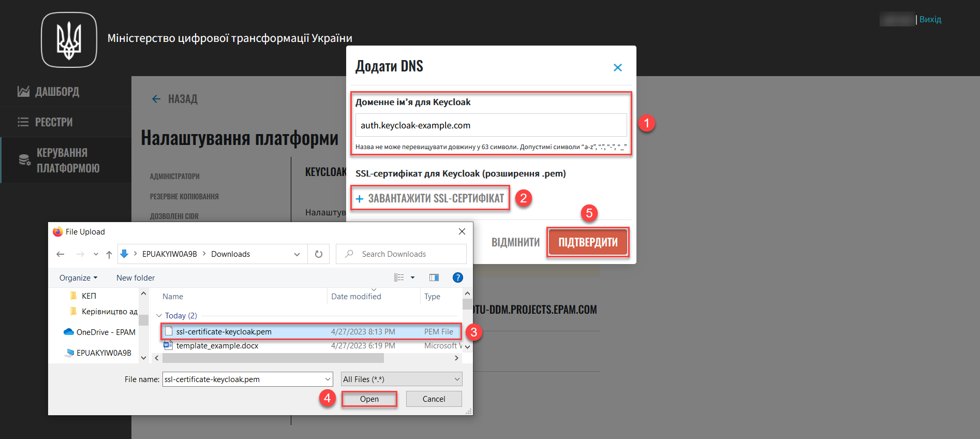The height and width of the screenshot is (439, 980).
Task: Click the plus icon for SSL upload
Action: (x=360, y=199)
